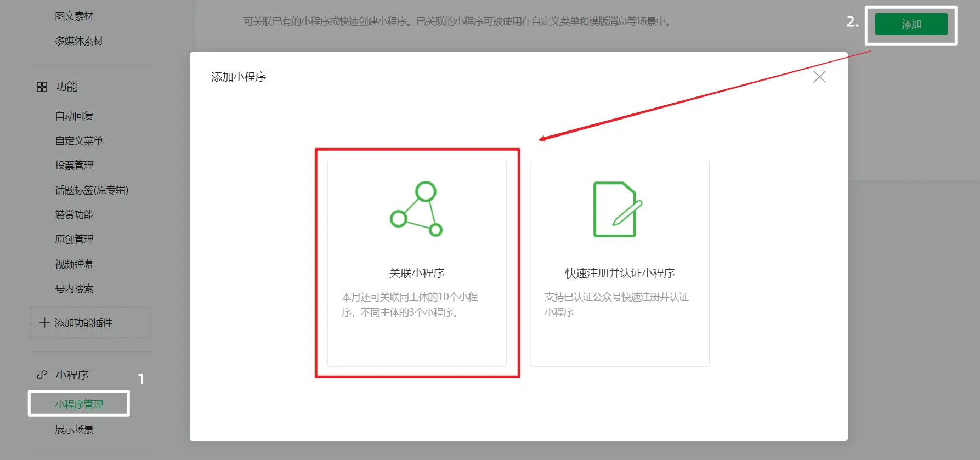This screenshot has width=980, height=460.
Task: Click the 功能 grid icon in sidebar
Action: point(42,87)
